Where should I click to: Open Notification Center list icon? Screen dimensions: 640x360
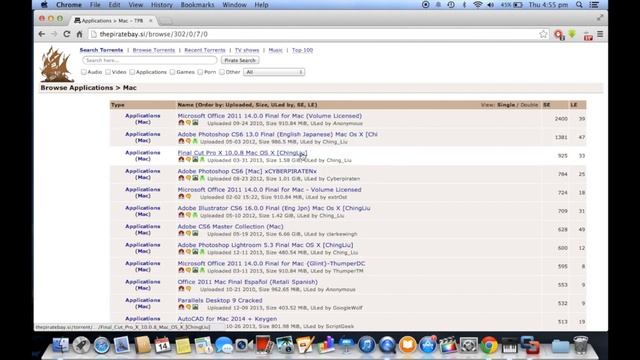[x=594, y=5]
